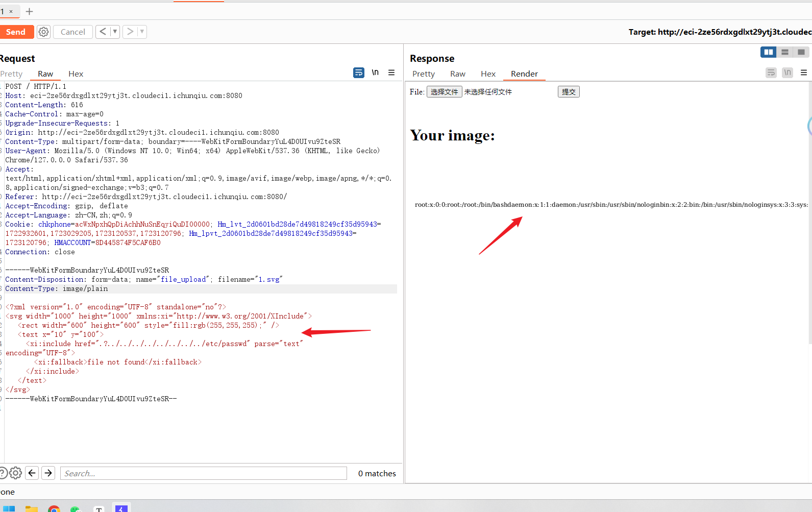Send the Repeater request
Image resolution: width=812 pixels, height=512 pixels.
16,32
